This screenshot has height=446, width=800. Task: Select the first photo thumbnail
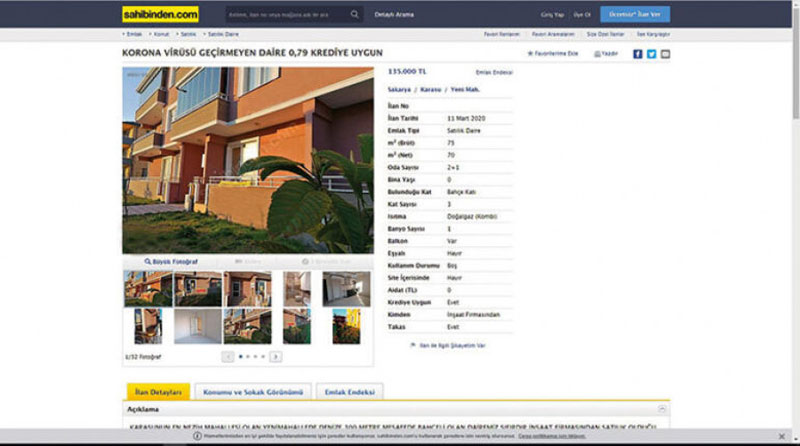pos(147,288)
